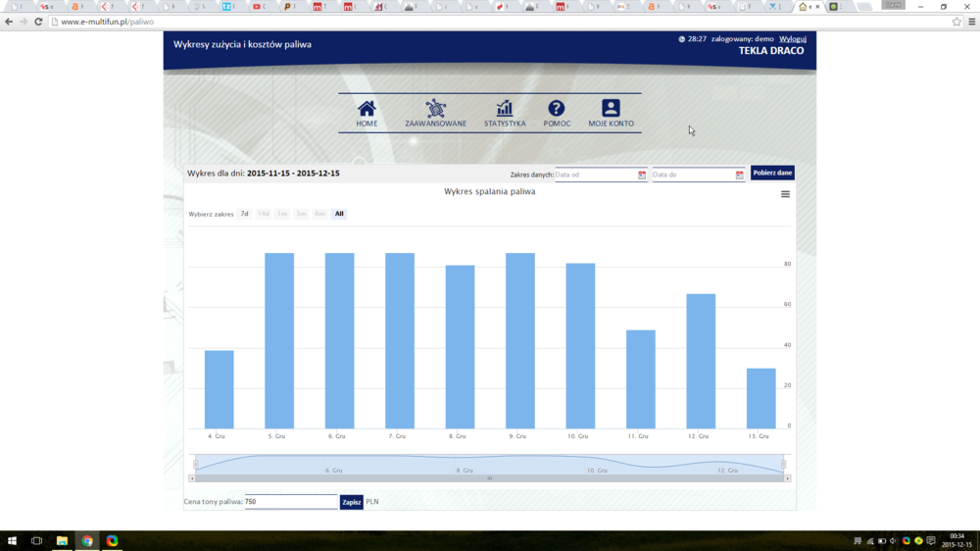Bookmark page with the star icon
980x551 pixels.
click(x=957, y=22)
